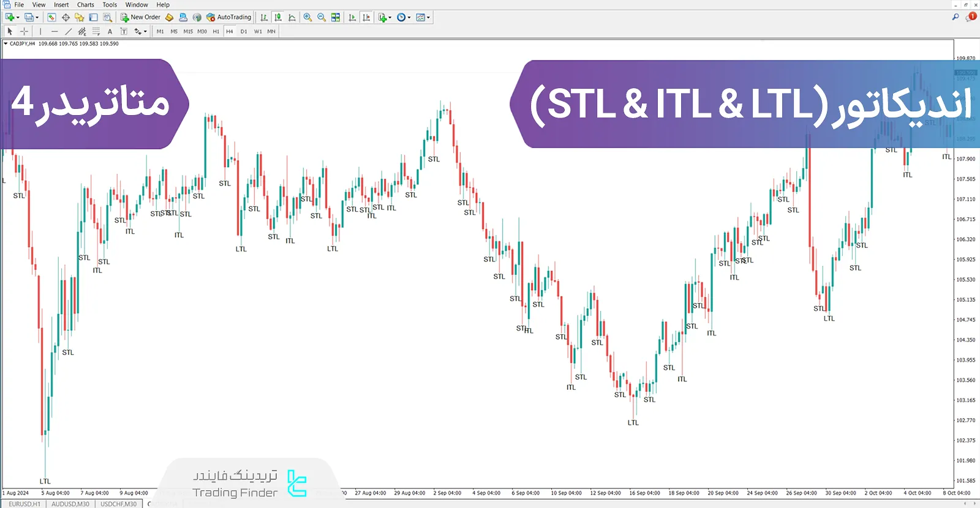Select the Vertical Line drawing tool
980x508 pixels.
click(40, 31)
